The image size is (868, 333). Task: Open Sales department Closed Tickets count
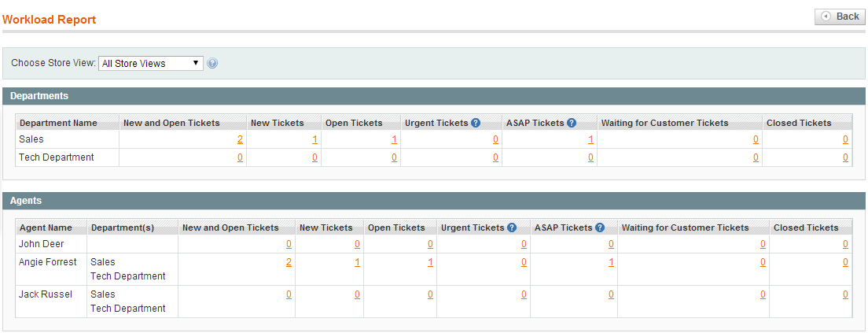[x=845, y=139]
